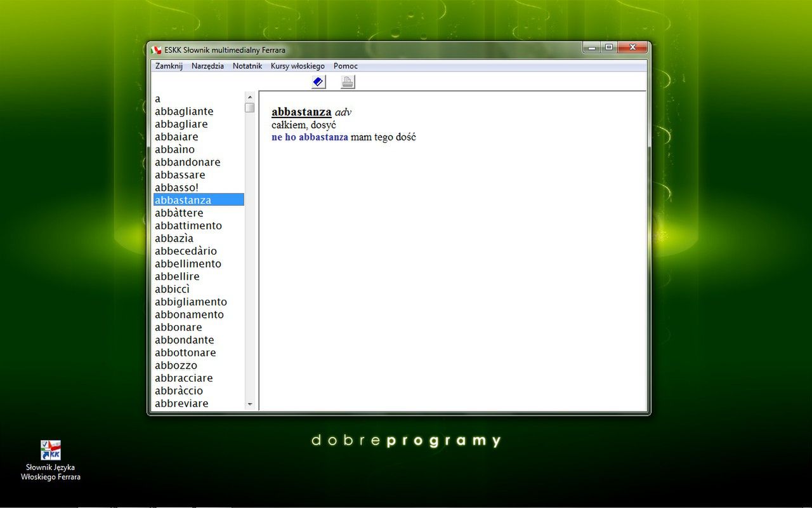Click highlighted 'abbastanza' list entry
This screenshot has height=508, width=812.
click(x=199, y=200)
